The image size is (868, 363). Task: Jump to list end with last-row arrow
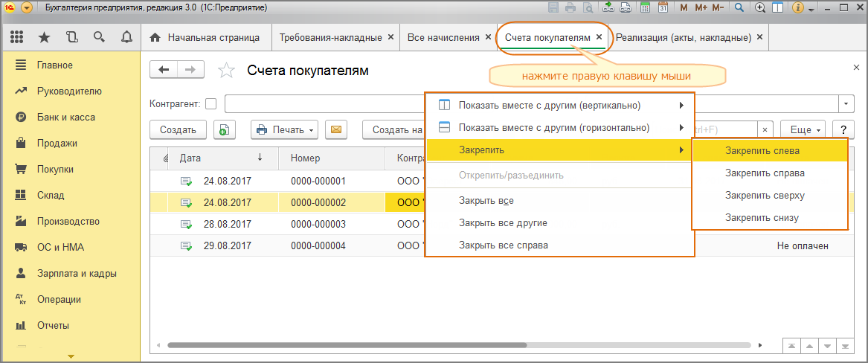[x=845, y=347]
